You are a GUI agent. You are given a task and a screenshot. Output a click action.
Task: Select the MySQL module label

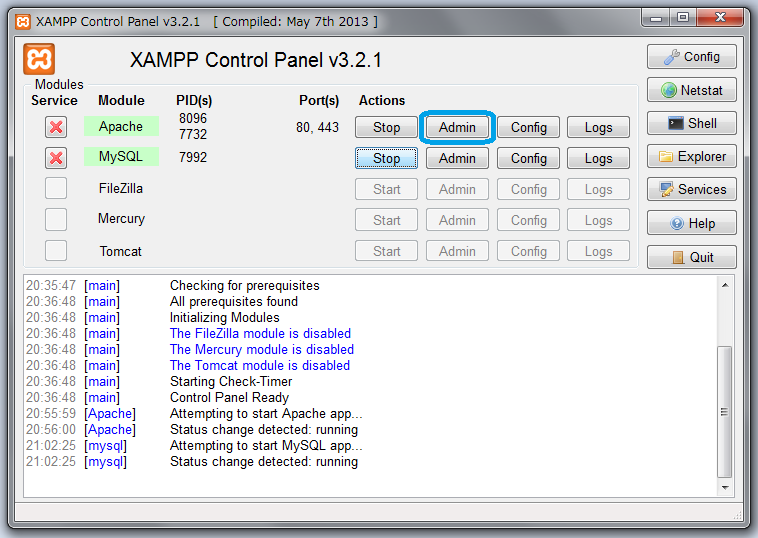coord(121,156)
